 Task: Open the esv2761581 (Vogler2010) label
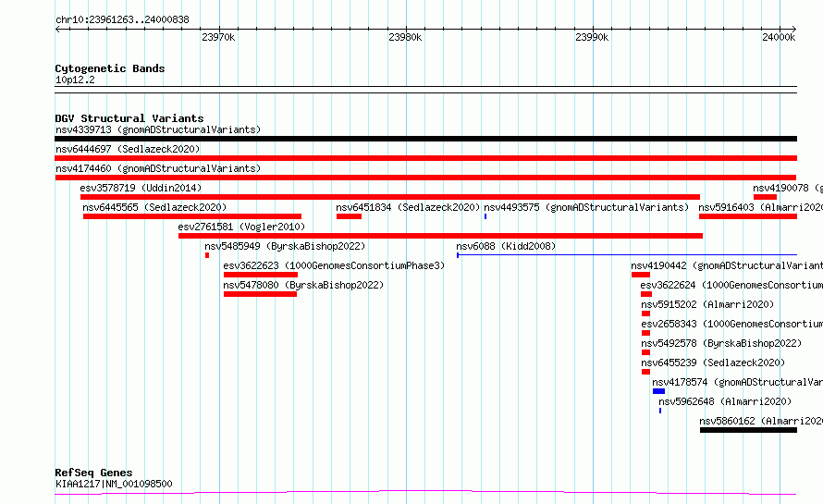tap(241, 227)
